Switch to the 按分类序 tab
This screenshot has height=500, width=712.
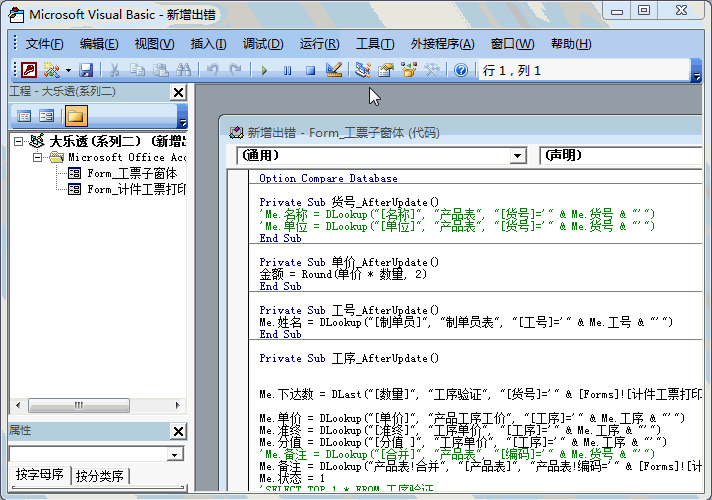click(99, 475)
